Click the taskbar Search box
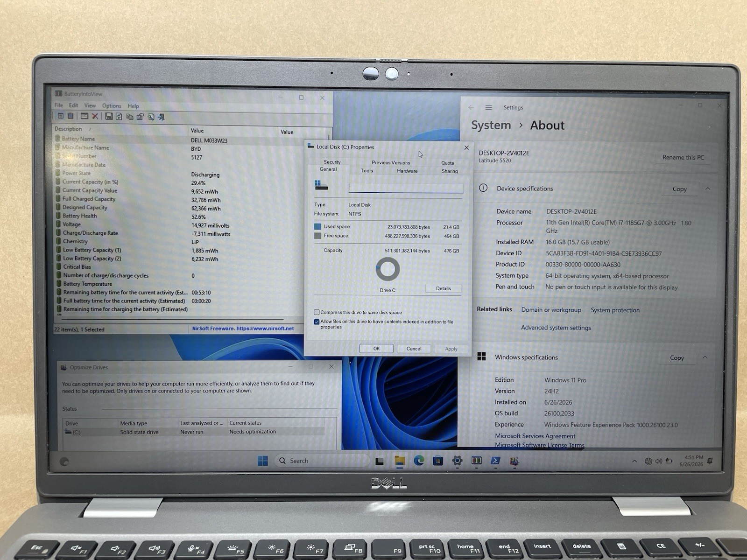The image size is (747, 560). point(322,461)
